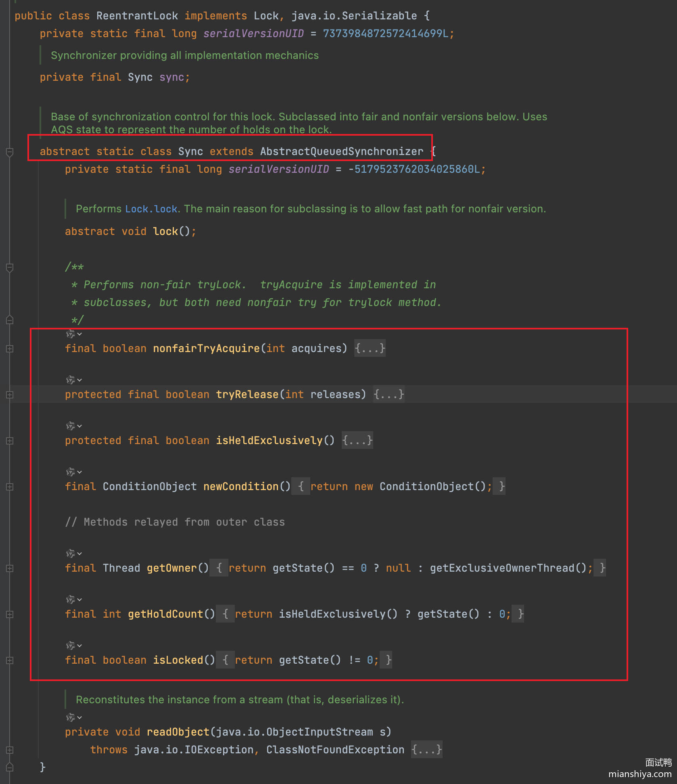Open the Lock.lock link in documentation
This screenshot has width=677, height=784.
[x=151, y=209]
